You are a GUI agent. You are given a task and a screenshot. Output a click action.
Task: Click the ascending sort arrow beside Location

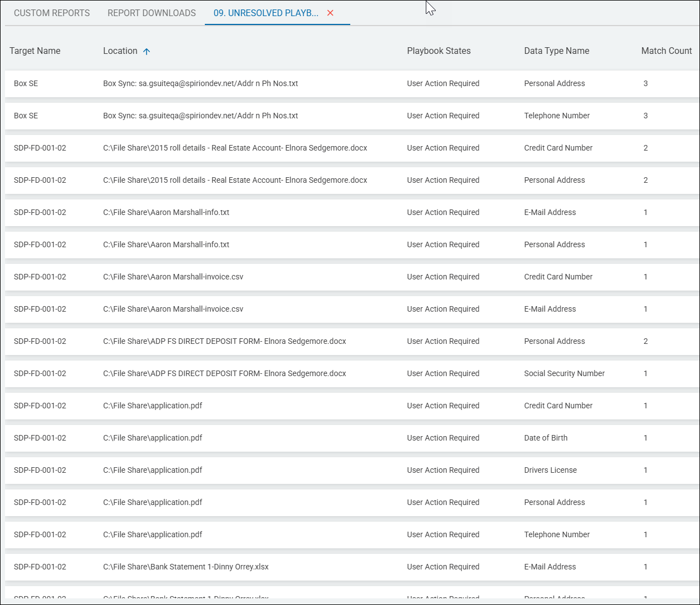click(147, 51)
